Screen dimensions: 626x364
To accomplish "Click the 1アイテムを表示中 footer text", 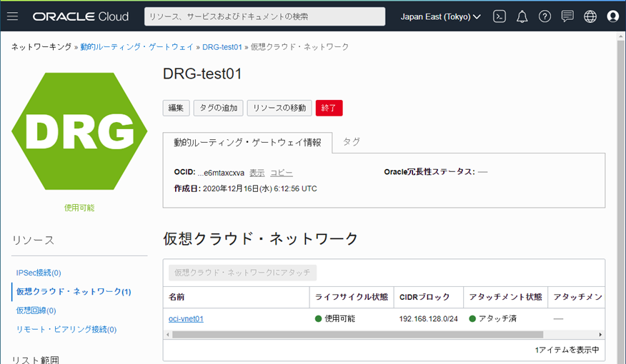I will pos(567,350).
